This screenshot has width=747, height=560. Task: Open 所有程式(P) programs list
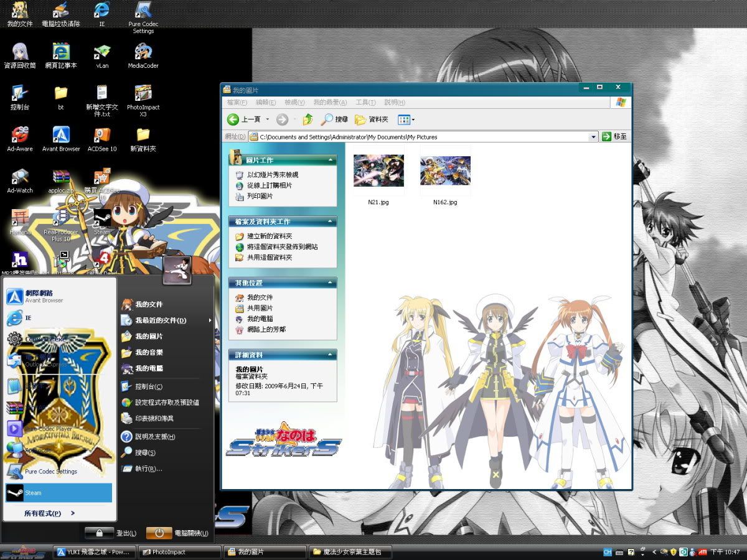50,513
